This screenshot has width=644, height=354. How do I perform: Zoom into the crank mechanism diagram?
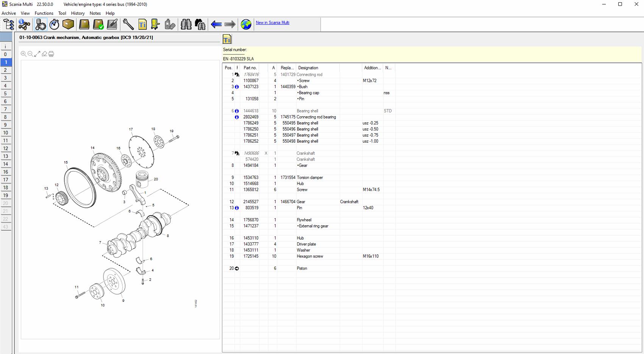(x=23, y=54)
